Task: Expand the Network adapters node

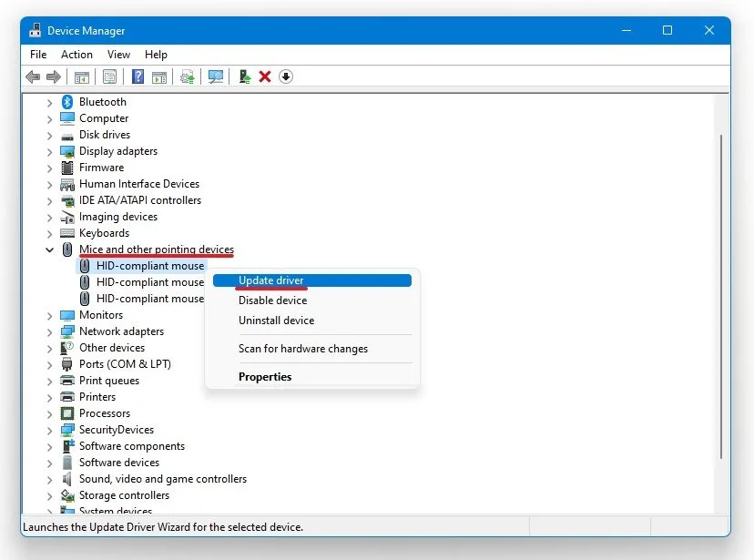Action: (49, 332)
